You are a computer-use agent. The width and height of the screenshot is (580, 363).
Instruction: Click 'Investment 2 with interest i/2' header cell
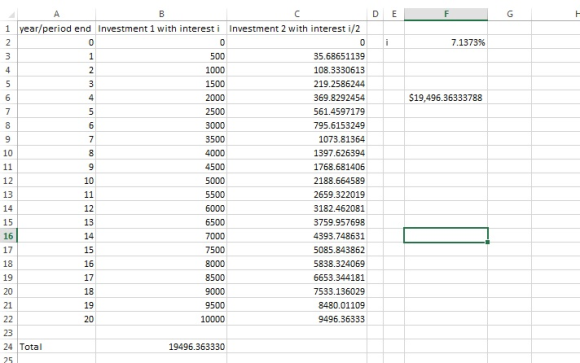(297, 28)
